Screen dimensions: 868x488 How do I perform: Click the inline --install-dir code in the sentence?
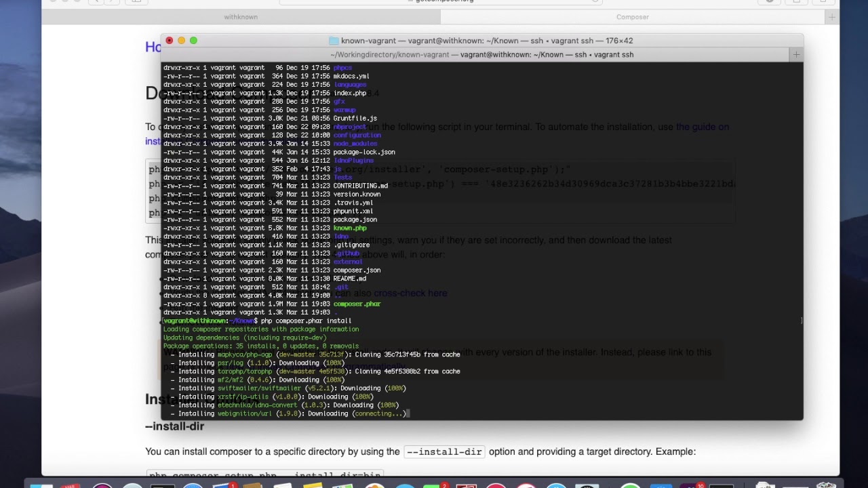point(444,451)
